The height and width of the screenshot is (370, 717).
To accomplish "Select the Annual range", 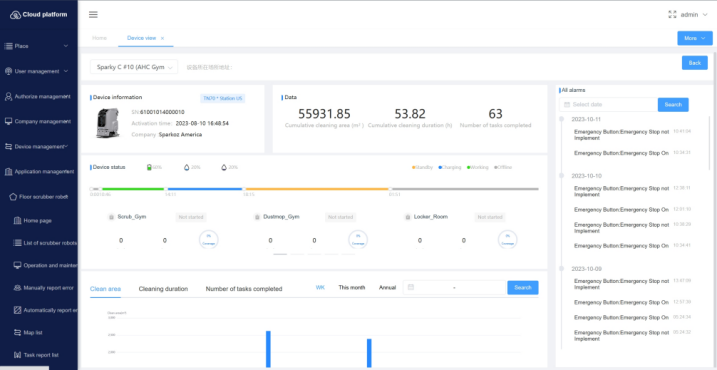I will [x=387, y=288].
